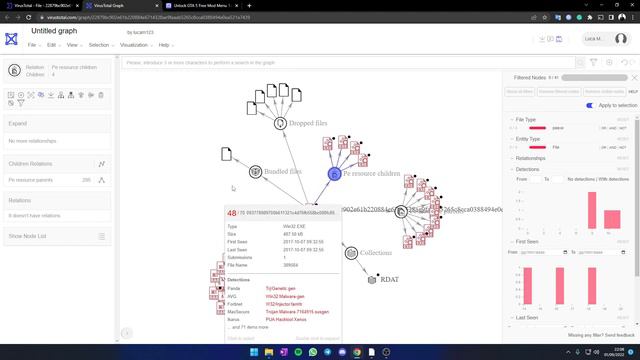The height and width of the screenshot is (360, 640).
Task: Select the With detections option
Action: pos(613,179)
